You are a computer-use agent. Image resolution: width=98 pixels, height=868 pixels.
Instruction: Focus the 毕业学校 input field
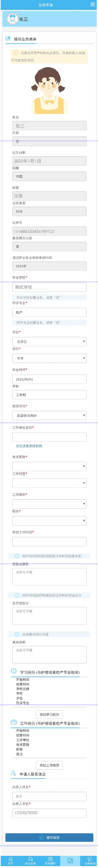tap(49, 287)
